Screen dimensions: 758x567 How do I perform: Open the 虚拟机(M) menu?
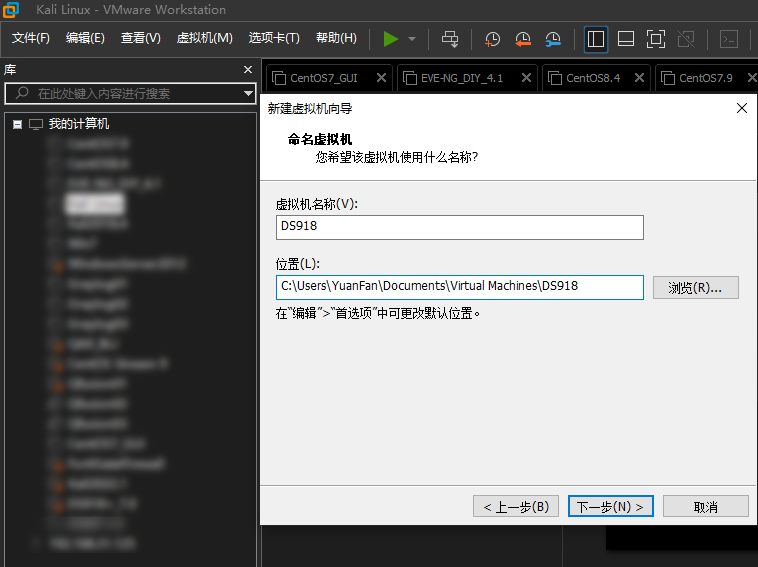[204, 38]
